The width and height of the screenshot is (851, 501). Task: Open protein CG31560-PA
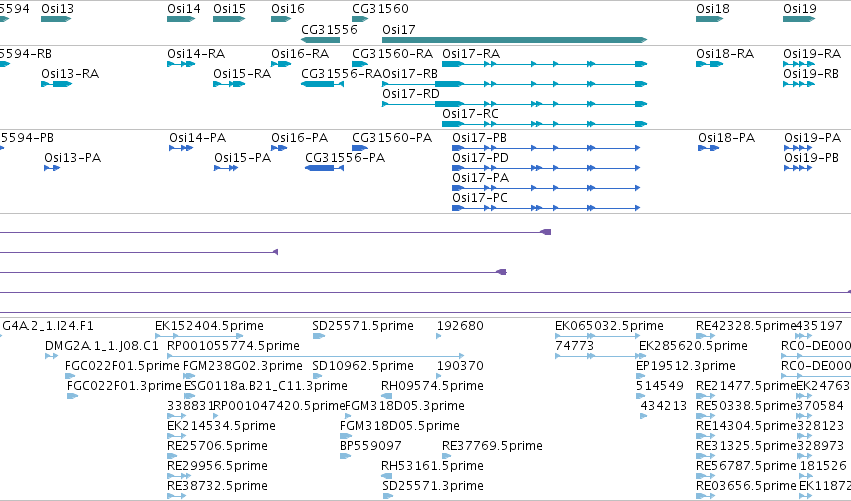360,148
